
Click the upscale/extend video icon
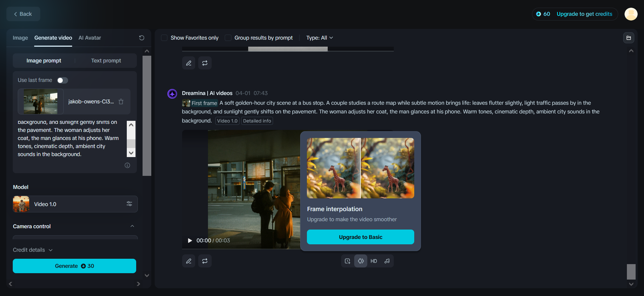point(347,261)
